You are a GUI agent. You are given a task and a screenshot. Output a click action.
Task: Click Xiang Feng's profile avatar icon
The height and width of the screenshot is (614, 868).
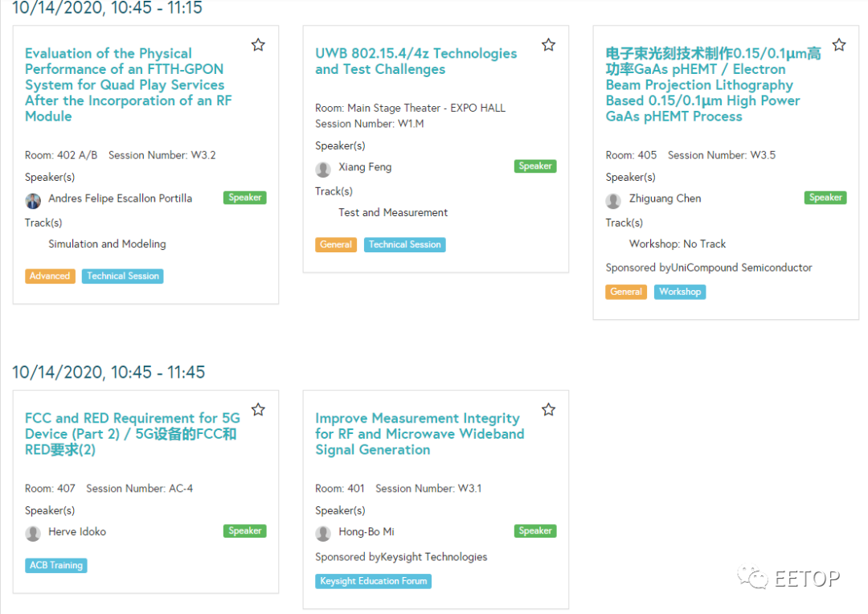click(323, 169)
